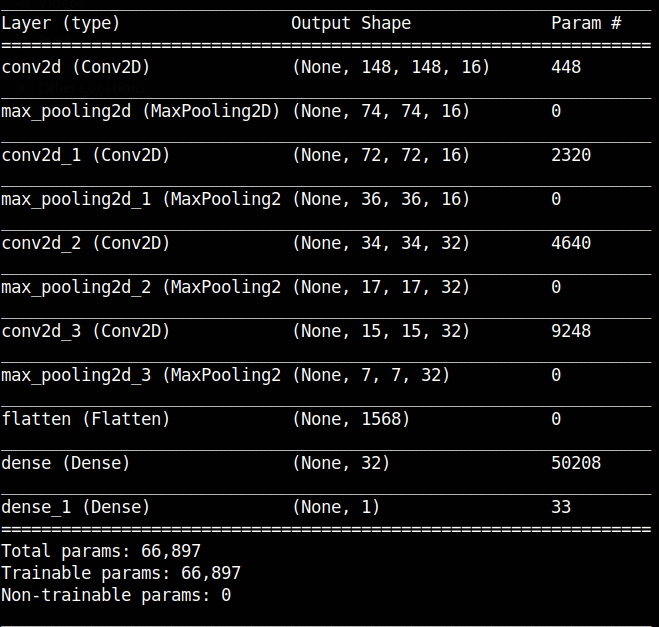Select the 'Output Shape' header text
Screen dimensions: 659x627
click(351, 24)
